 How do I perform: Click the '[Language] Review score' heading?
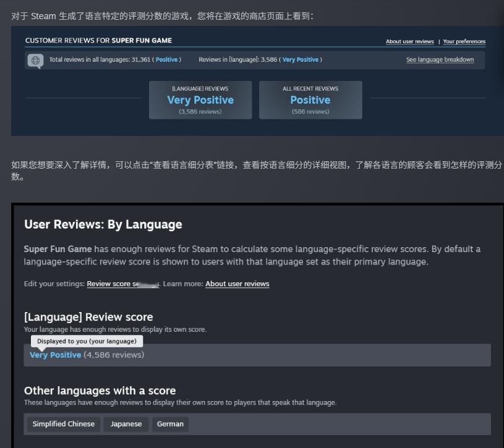pyautogui.click(x=88, y=317)
